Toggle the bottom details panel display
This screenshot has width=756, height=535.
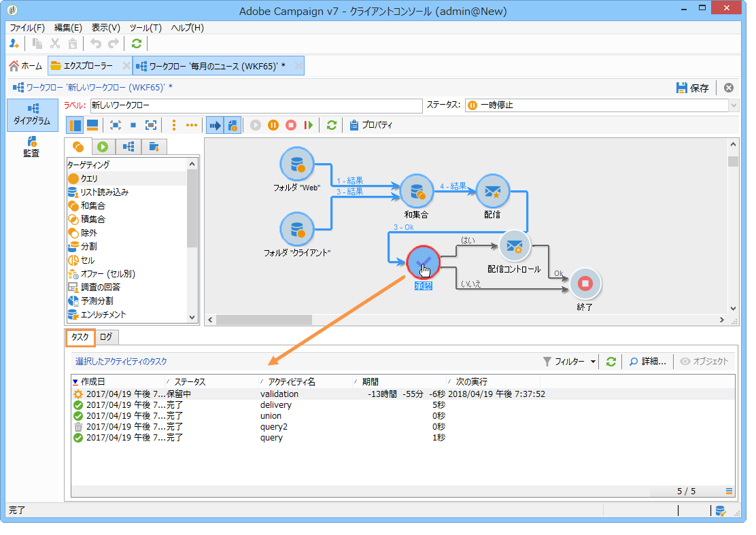pyautogui.click(x=92, y=125)
